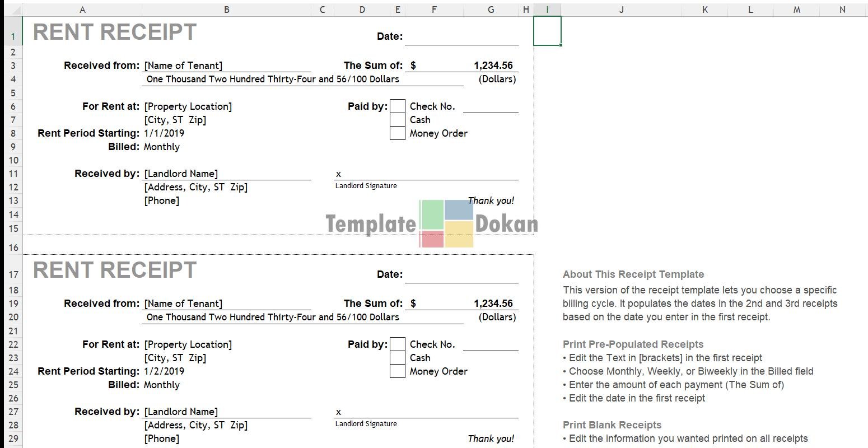
Task: Check the Check No. box in first receipt
Action: pos(397,106)
